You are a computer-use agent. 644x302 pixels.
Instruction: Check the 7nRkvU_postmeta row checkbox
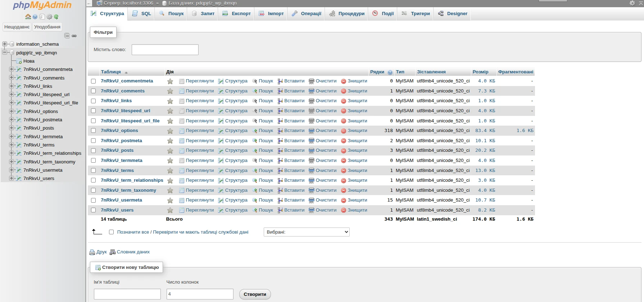click(94, 141)
